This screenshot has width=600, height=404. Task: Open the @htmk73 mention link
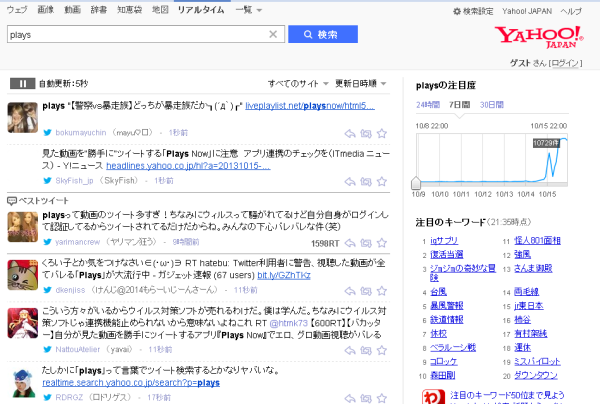tap(289, 323)
